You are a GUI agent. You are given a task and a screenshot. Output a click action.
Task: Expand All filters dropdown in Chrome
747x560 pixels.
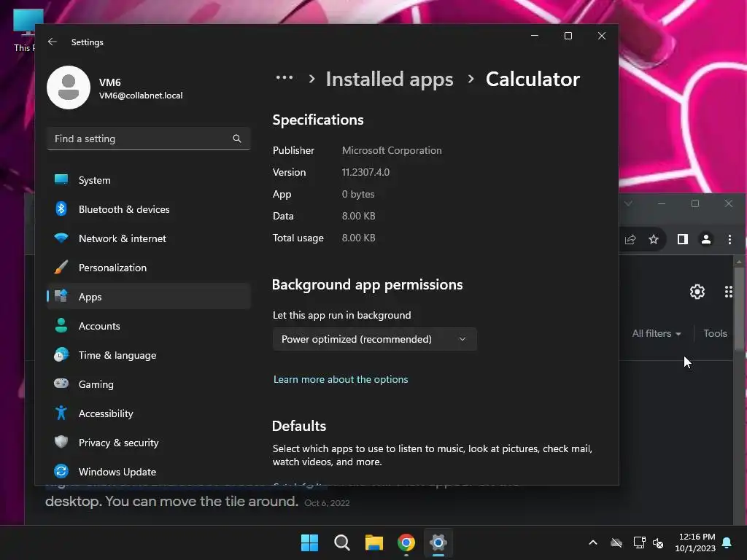tap(656, 333)
